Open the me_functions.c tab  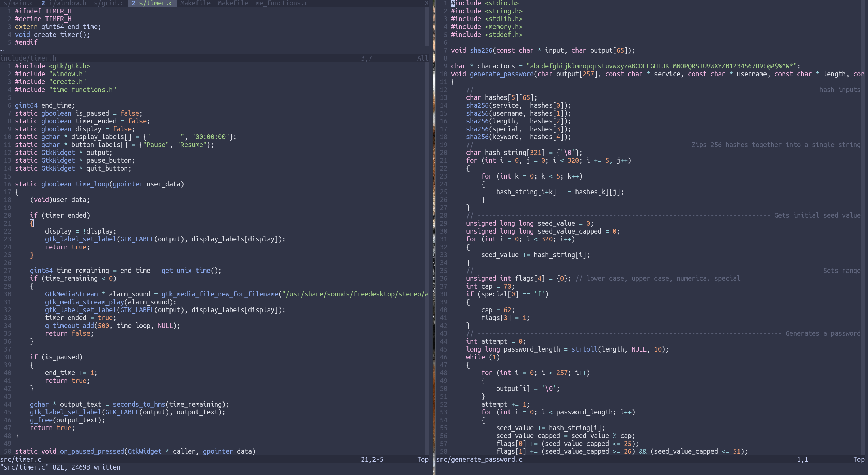point(282,3)
